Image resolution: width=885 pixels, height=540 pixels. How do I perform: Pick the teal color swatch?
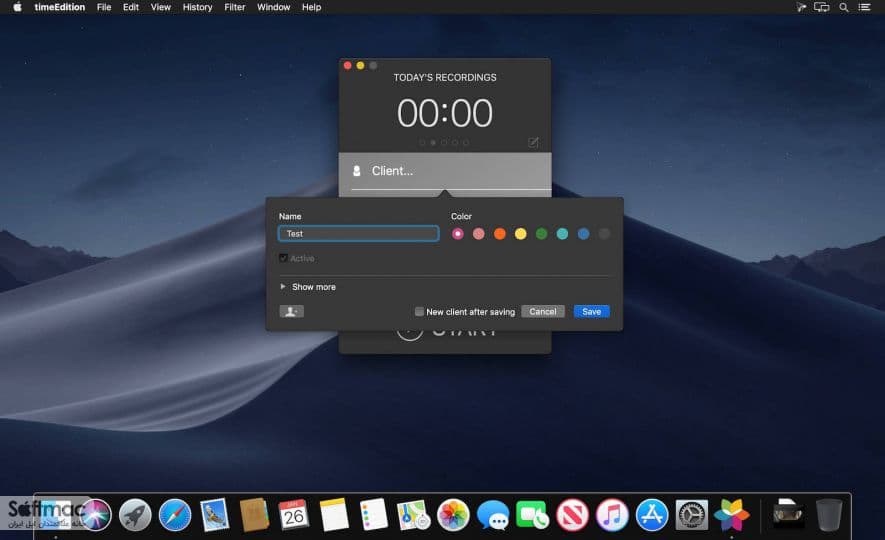coord(562,234)
